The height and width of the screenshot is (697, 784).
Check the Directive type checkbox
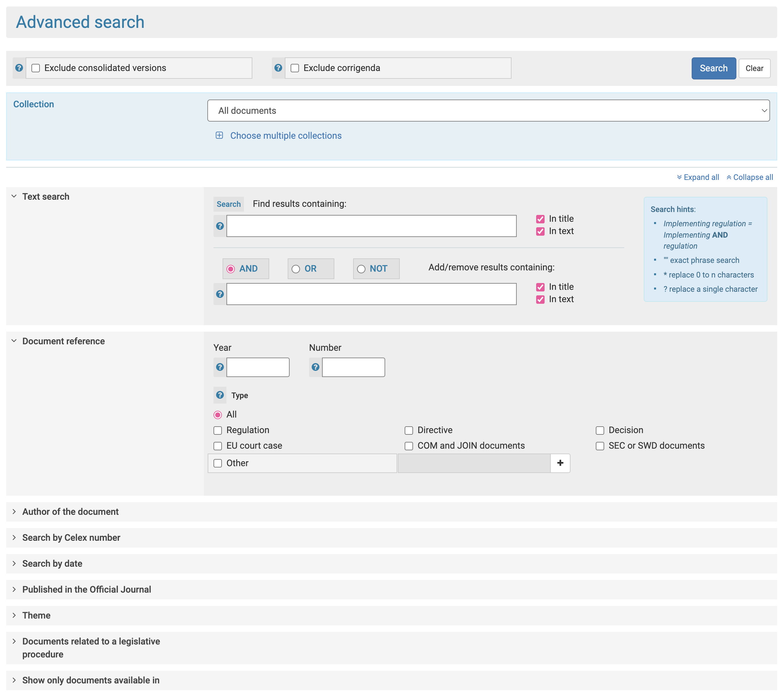[x=409, y=431]
